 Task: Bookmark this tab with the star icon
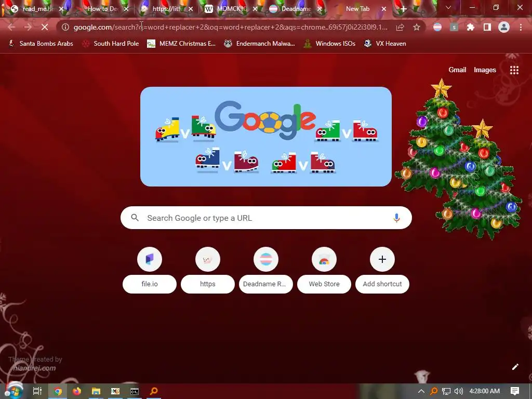[417, 27]
